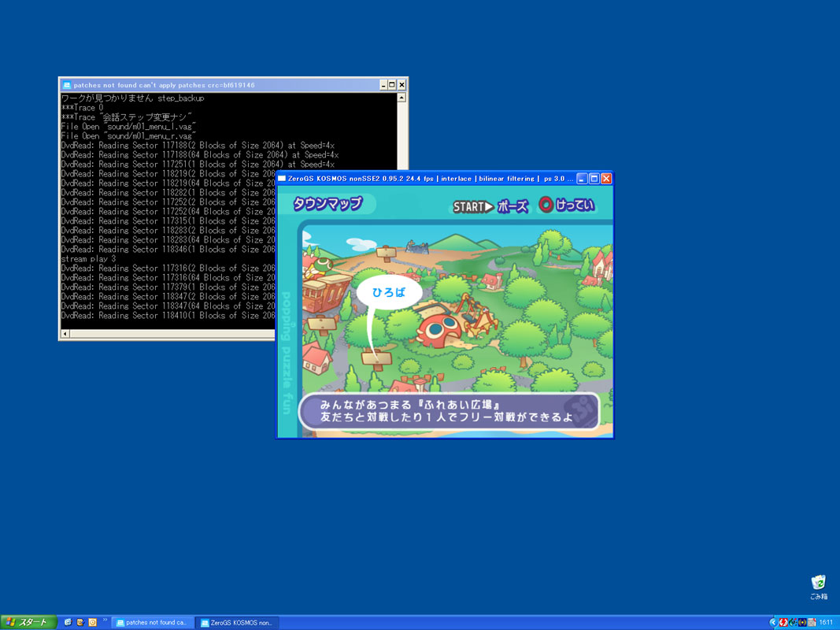Click the ZeroGS KOSMOS title bar text

430,179
